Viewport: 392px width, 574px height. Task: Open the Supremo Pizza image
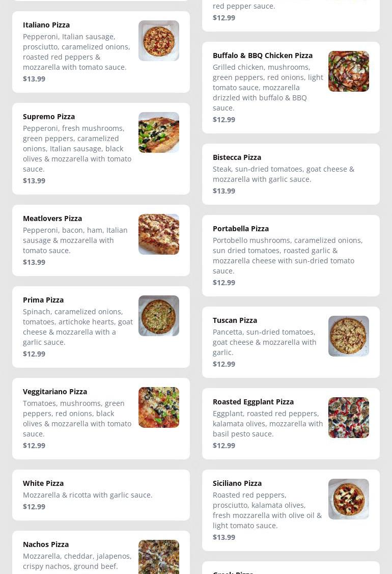click(x=158, y=132)
